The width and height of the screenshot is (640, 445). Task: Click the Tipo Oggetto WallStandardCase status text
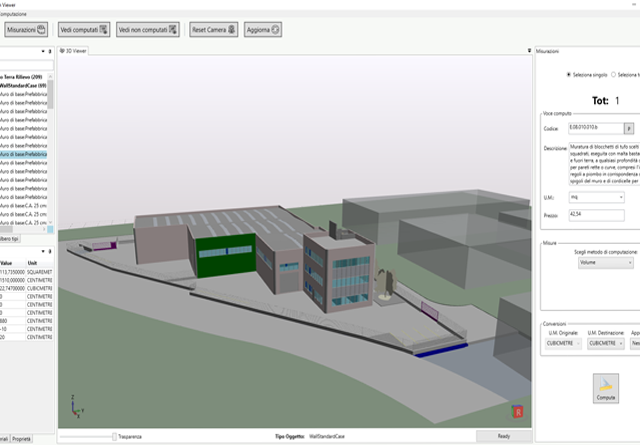coord(310,436)
